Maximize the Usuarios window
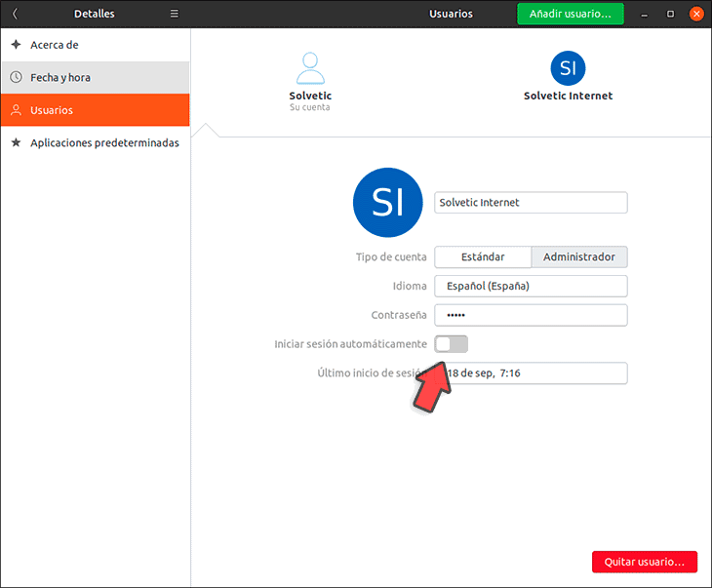Image resolution: width=712 pixels, height=588 pixels. tap(670, 14)
